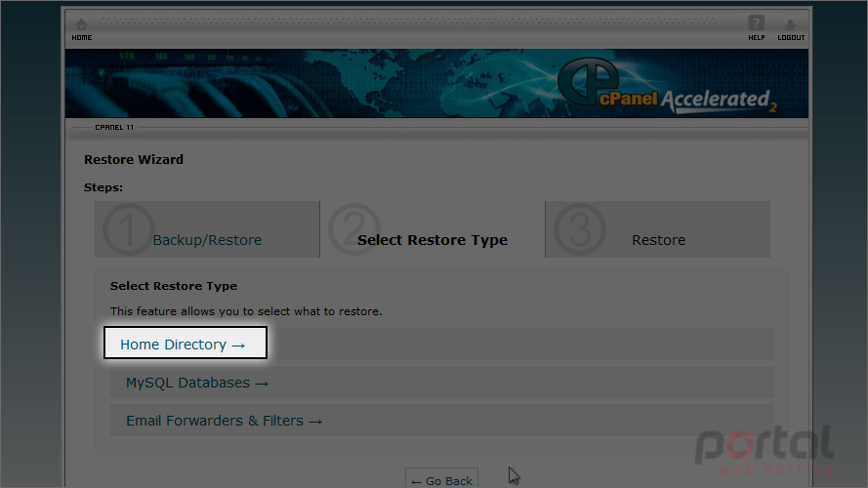This screenshot has width=868, height=488.
Task: Click the Restore Wizard heading
Action: (134, 159)
